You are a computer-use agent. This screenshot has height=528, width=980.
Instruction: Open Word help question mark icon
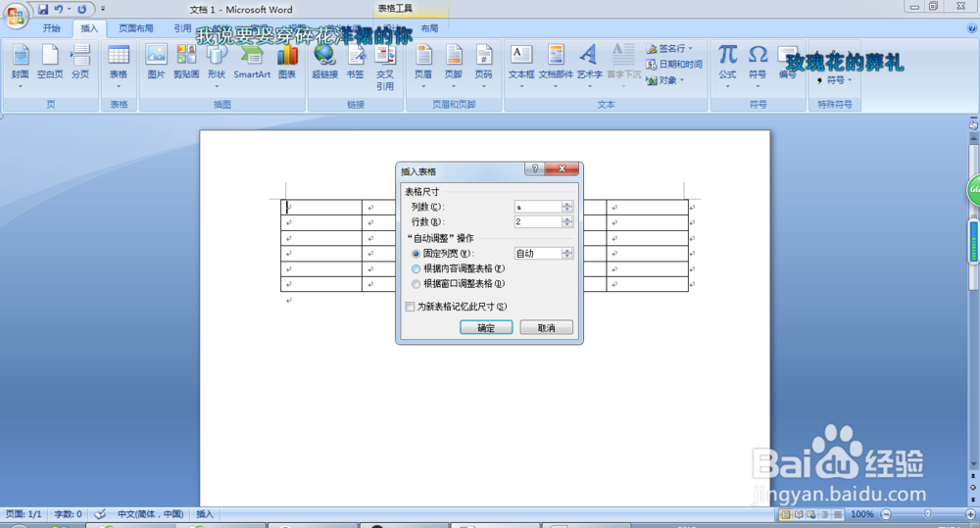pos(972,28)
